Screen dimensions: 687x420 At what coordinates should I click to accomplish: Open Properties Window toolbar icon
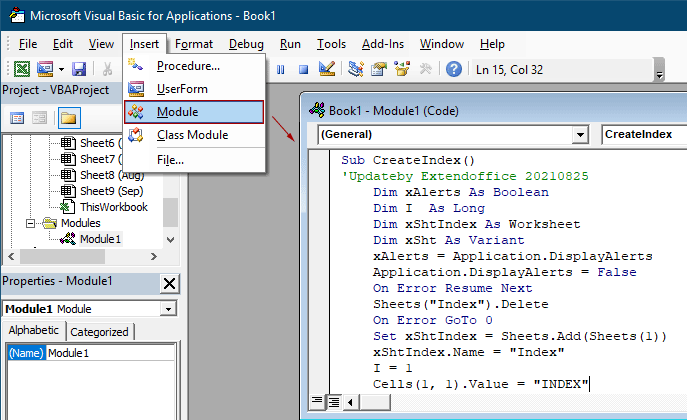379,69
